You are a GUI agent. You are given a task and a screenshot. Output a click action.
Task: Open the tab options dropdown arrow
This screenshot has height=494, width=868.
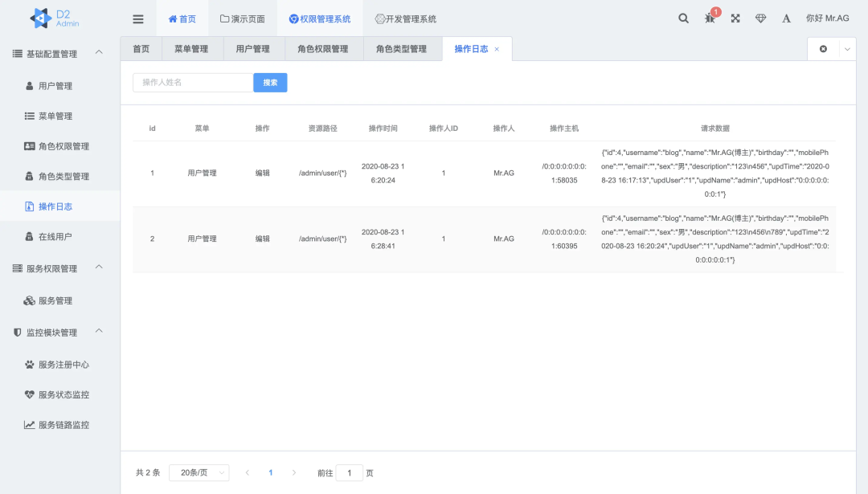coord(848,49)
